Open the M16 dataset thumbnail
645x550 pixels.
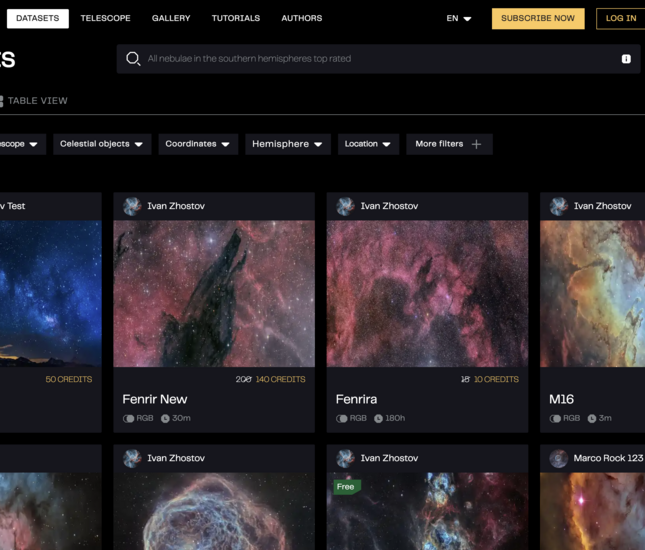click(592, 293)
